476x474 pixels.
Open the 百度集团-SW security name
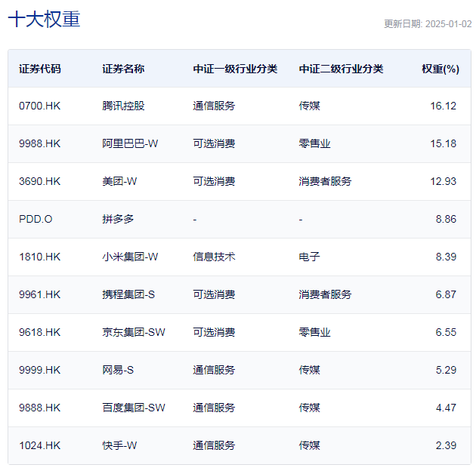(x=133, y=408)
